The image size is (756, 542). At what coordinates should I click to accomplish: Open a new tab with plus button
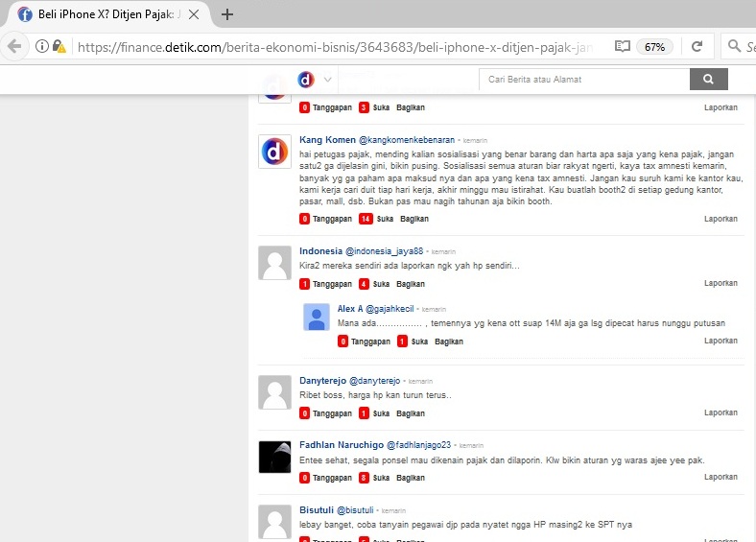227,14
